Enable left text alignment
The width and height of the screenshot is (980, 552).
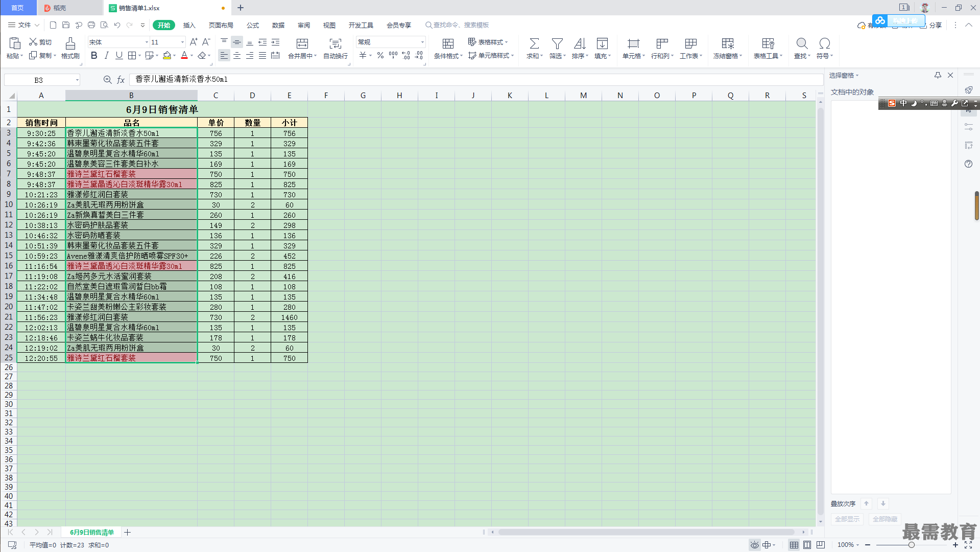pyautogui.click(x=224, y=55)
